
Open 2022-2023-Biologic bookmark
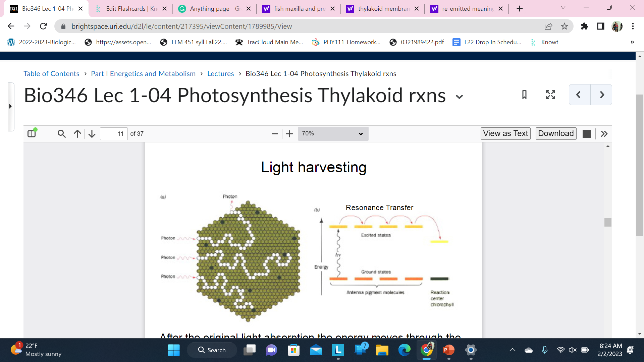click(x=42, y=42)
